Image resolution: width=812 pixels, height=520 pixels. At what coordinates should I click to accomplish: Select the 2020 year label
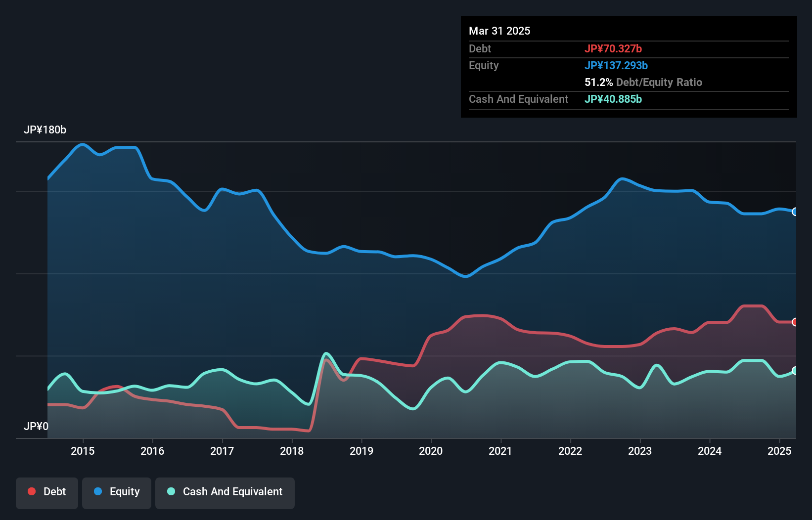click(431, 451)
